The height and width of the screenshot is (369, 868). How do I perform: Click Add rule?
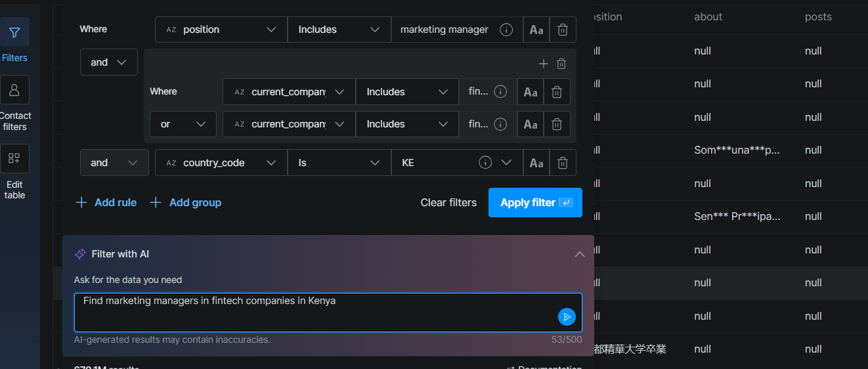[106, 202]
